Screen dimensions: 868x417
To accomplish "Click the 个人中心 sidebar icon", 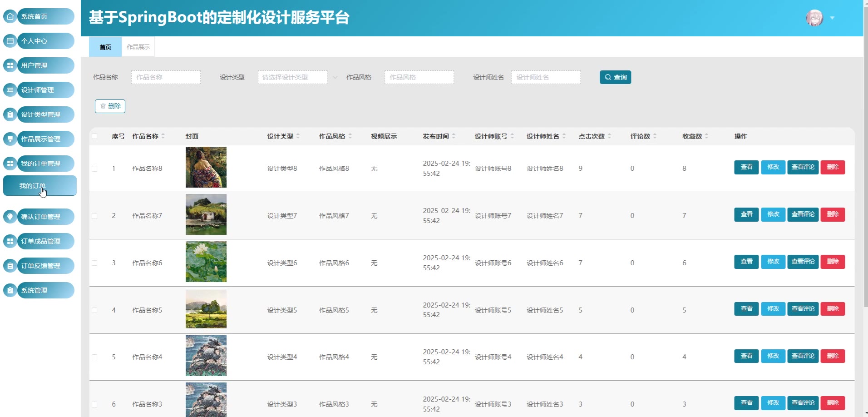I will coord(10,41).
